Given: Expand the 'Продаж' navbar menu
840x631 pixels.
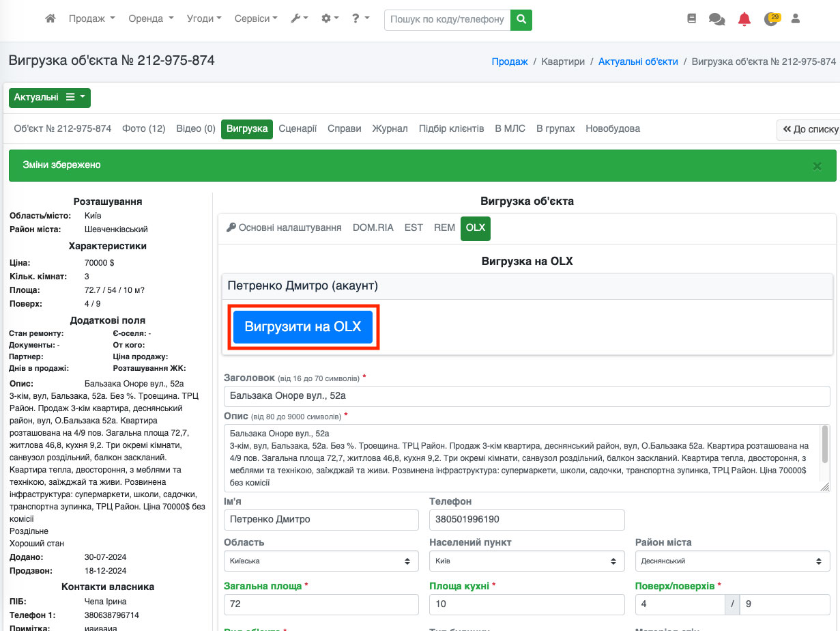Looking at the screenshot, I should (91, 19).
